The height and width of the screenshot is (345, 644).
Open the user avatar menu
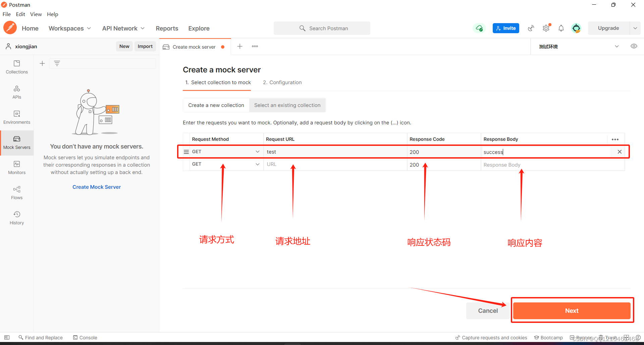[x=576, y=28]
